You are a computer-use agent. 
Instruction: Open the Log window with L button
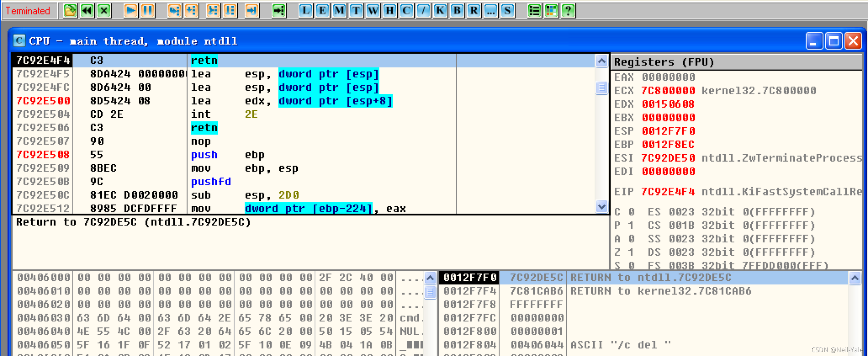[305, 11]
